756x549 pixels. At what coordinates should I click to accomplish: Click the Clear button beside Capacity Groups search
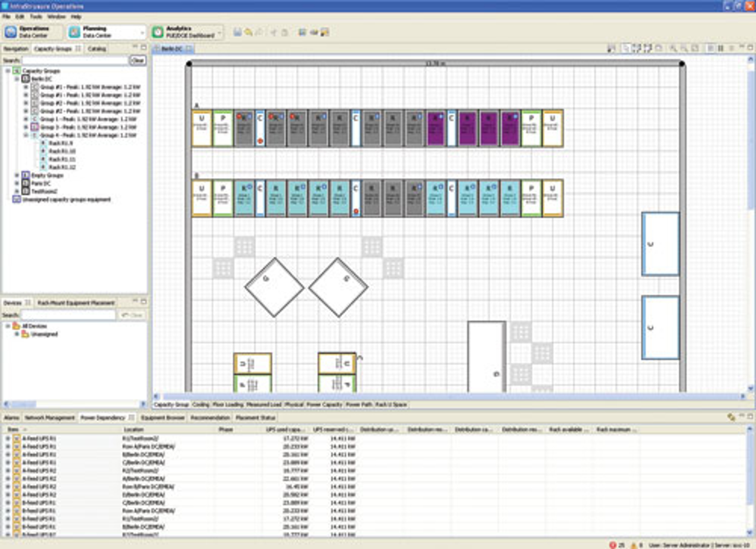click(x=138, y=60)
